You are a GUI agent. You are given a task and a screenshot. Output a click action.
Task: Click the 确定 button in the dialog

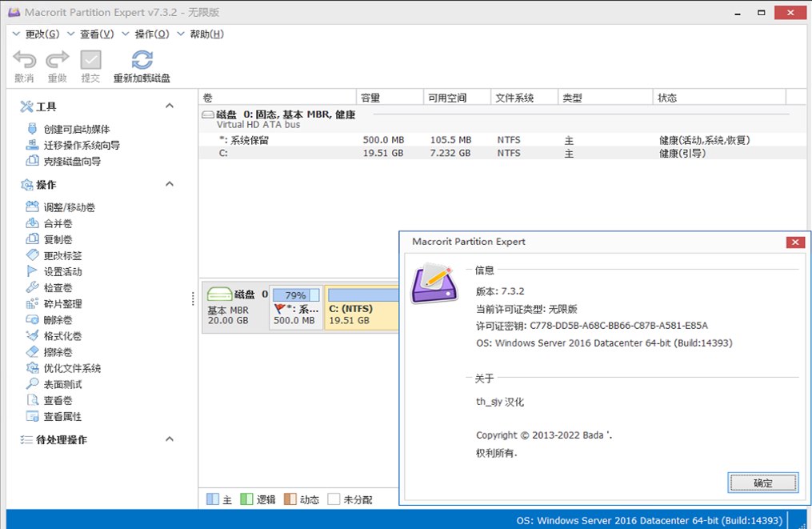pos(763,483)
